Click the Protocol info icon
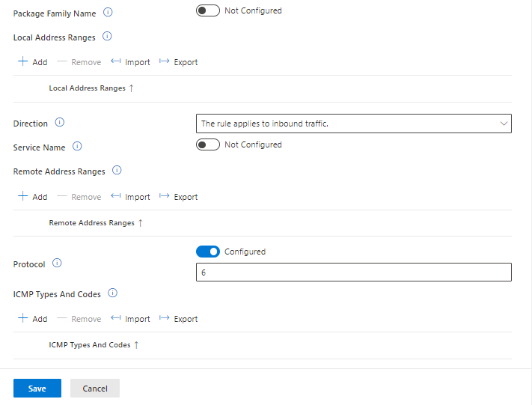The width and height of the screenshot is (532, 405). click(57, 264)
